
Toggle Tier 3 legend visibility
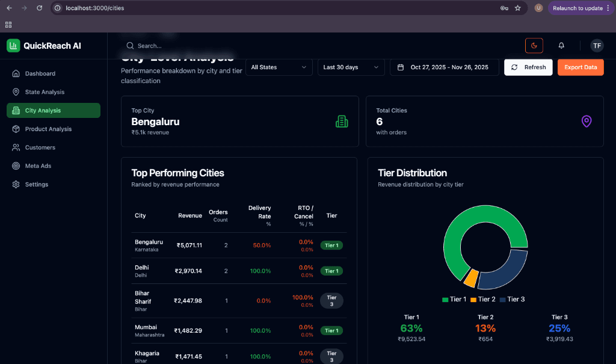click(x=512, y=298)
